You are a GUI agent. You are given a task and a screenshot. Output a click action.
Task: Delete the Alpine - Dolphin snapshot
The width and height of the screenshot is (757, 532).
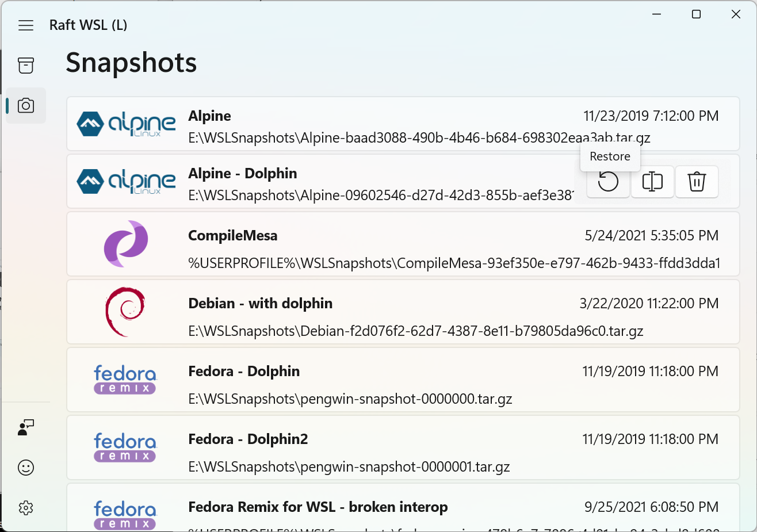[697, 182]
